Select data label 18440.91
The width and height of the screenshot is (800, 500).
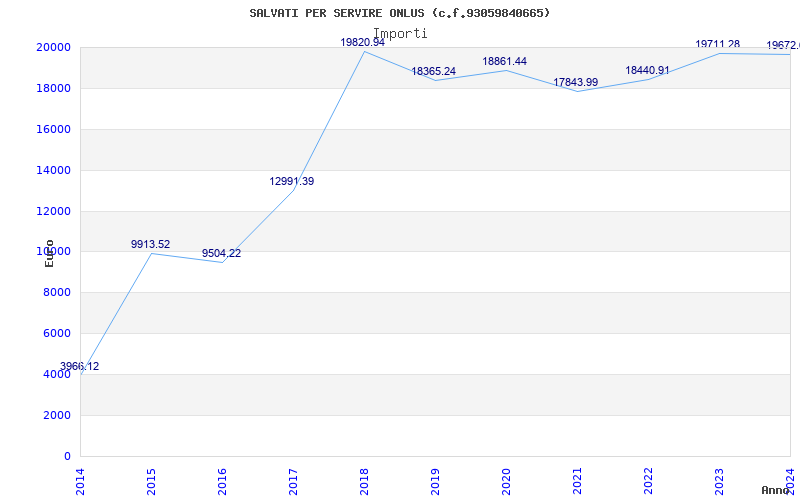[647, 70]
